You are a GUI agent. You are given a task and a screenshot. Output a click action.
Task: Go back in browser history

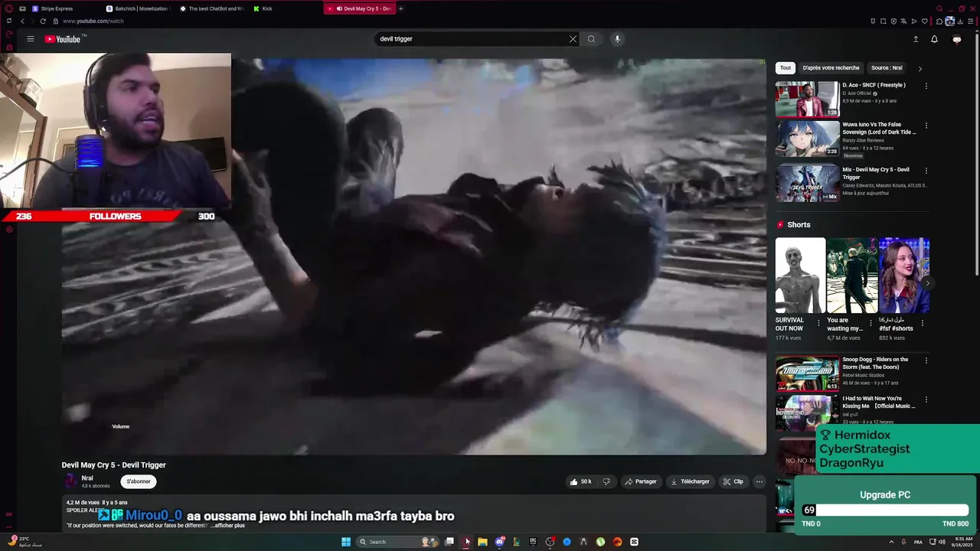(x=22, y=21)
